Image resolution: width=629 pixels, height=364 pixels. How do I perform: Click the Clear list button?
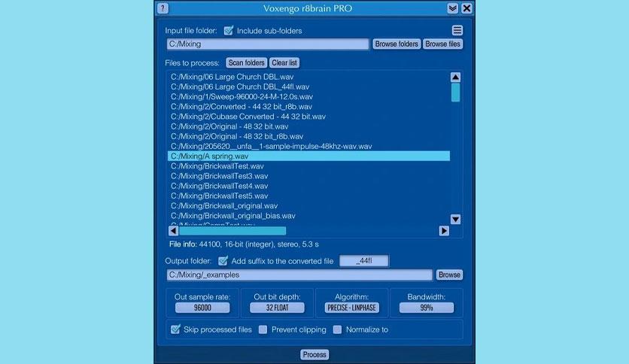(x=284, y=62)
